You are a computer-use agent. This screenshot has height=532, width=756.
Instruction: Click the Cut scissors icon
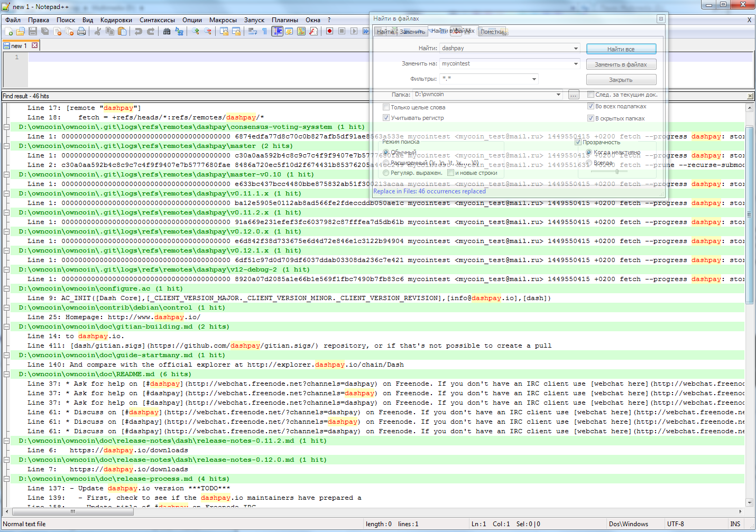[98, 32]
